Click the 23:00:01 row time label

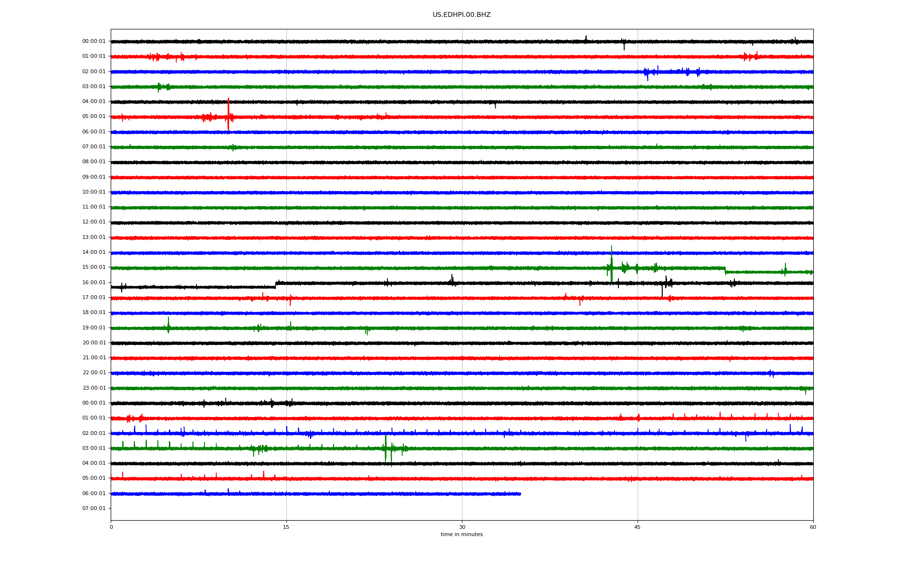coord(94,388)
